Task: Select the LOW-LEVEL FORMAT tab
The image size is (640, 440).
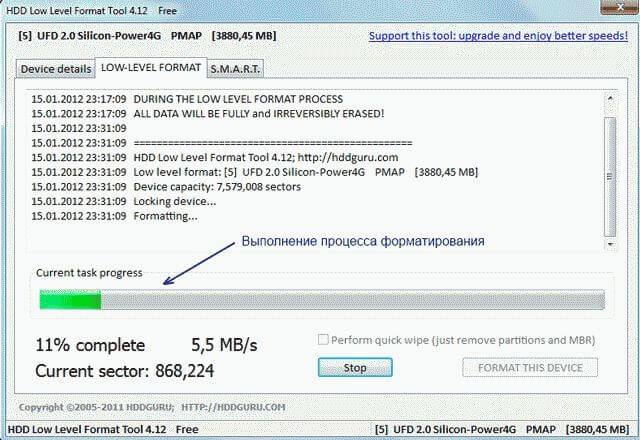Action: coord(151,67)
